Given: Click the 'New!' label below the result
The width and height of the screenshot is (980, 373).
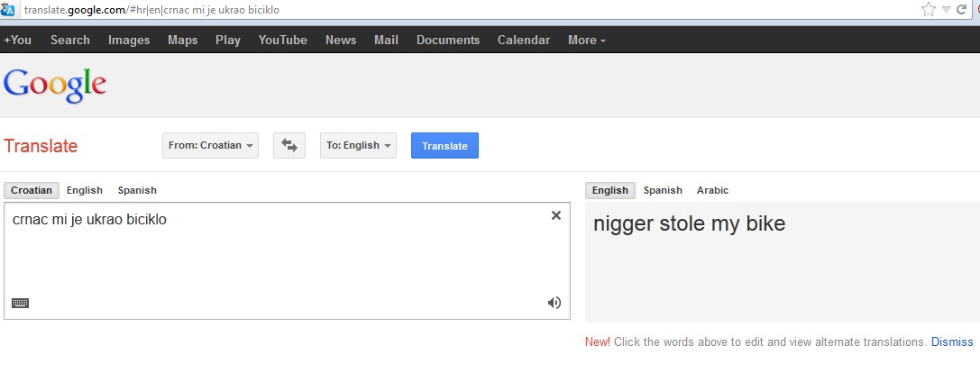Looking at the screenshot, I should coord(598,341).
